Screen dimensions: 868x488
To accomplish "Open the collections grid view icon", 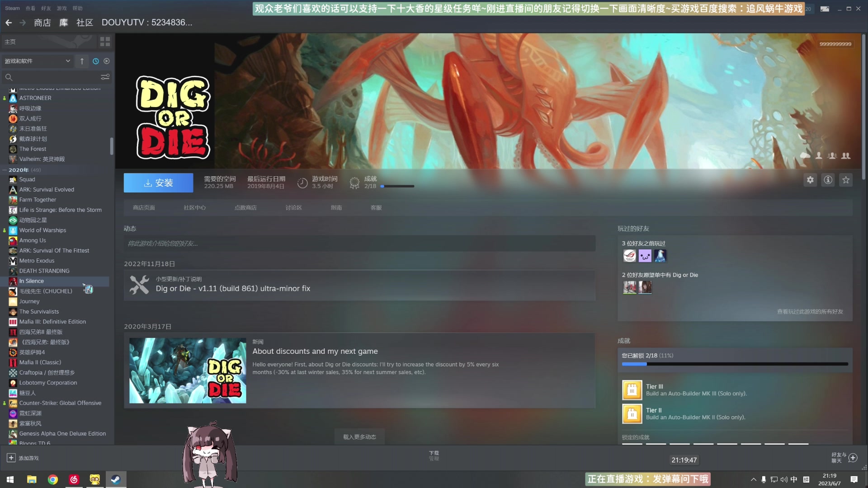I will point(105,42).
